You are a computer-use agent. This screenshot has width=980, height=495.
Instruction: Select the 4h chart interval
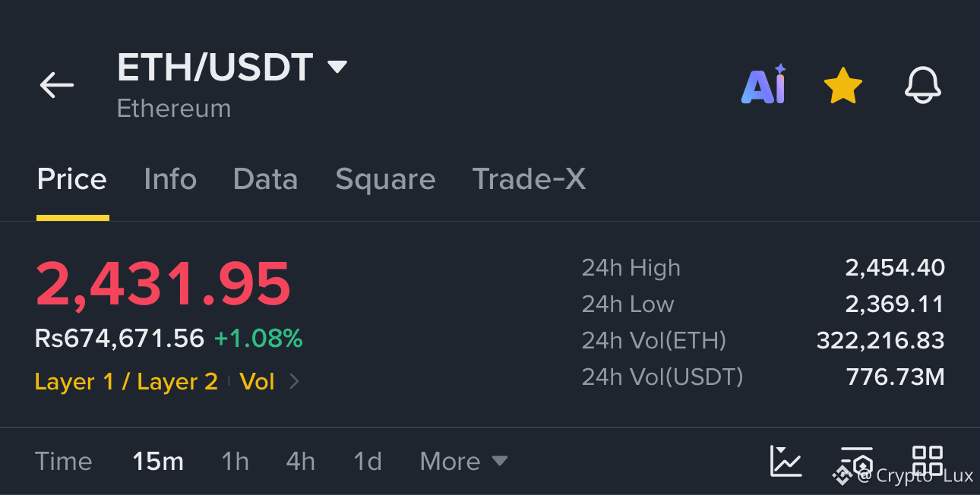tap(301, 461)
